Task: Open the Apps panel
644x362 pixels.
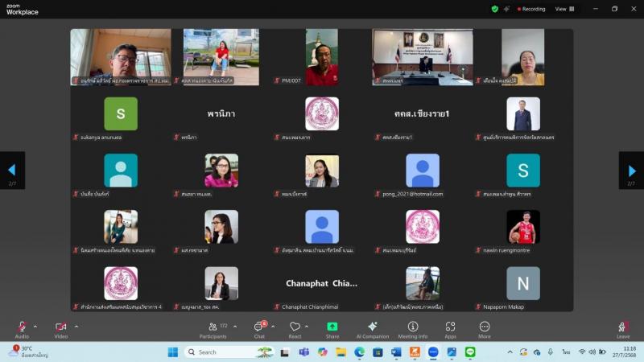Action: coord(450,330)
